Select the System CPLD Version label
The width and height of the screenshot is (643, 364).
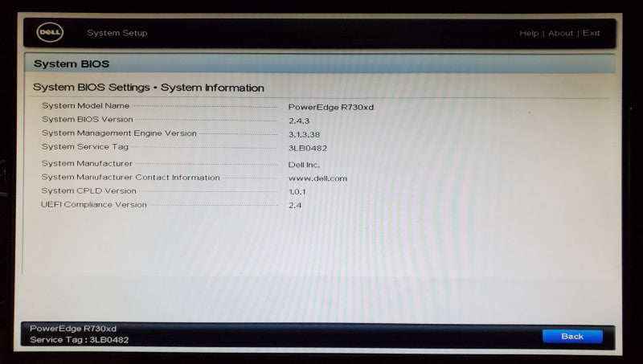pos(88,191)
